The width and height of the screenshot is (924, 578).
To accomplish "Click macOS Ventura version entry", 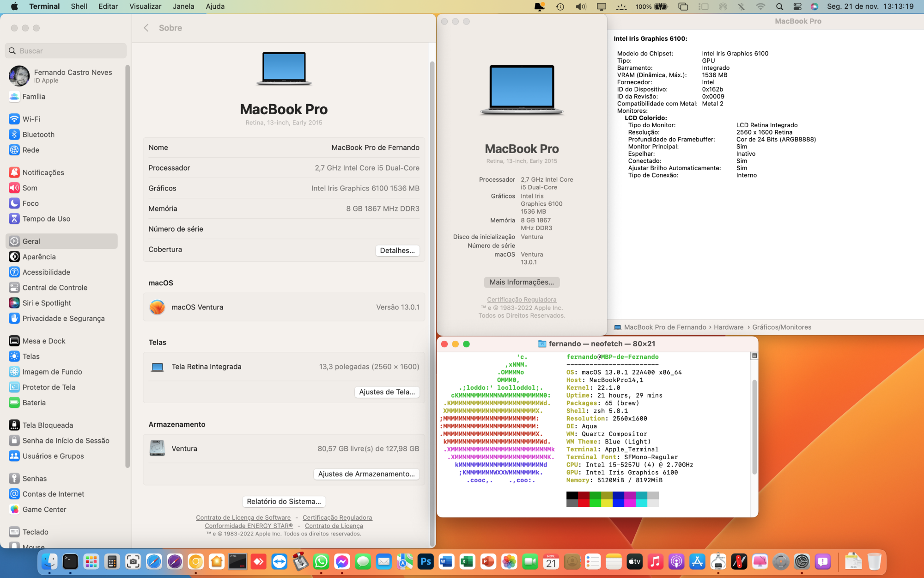I will (x=283, y=307).
